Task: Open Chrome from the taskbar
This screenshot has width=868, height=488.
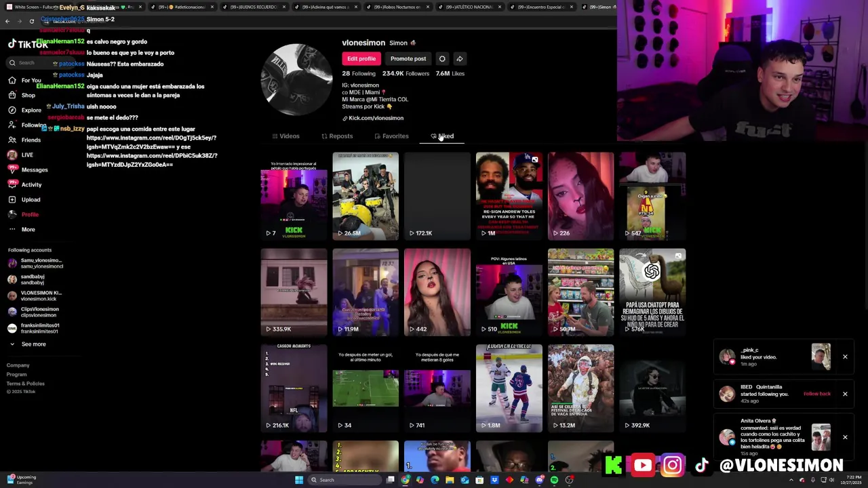Action: pyautogui.click(x=405, y=480)
